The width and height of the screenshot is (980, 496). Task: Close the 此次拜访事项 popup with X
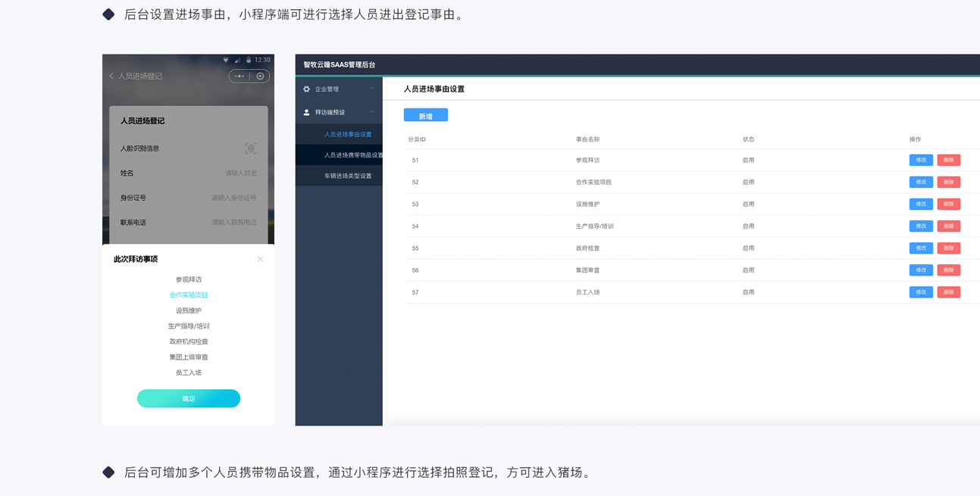click(x=260, y=259)
